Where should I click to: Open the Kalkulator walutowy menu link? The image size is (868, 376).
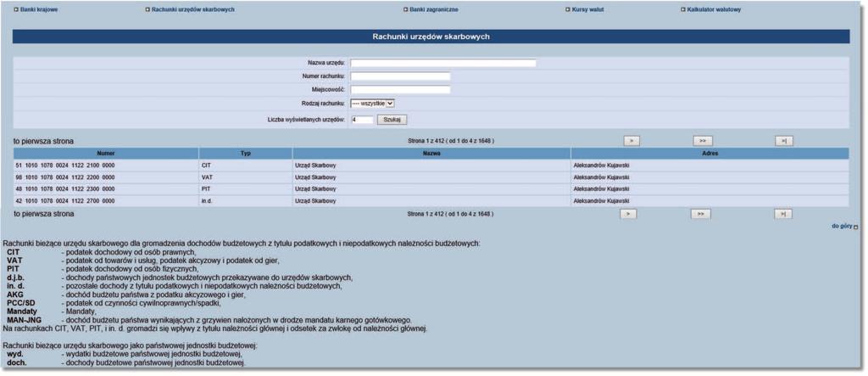tap(714, 9)
